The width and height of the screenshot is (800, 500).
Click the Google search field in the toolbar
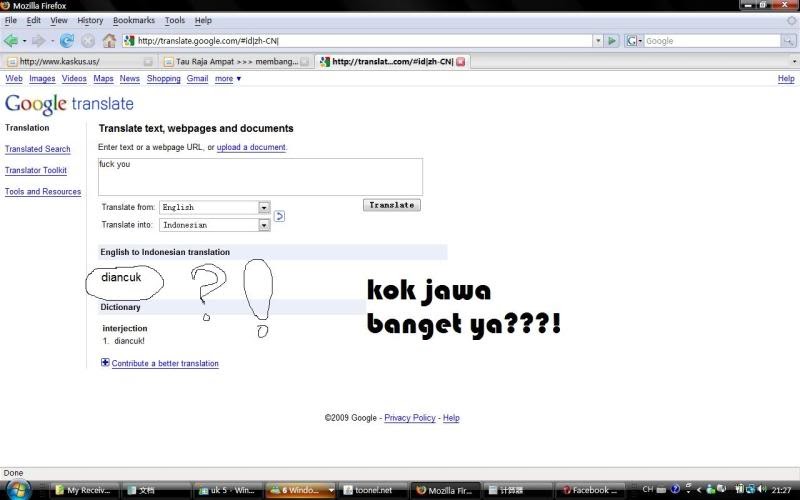(712, 41)
